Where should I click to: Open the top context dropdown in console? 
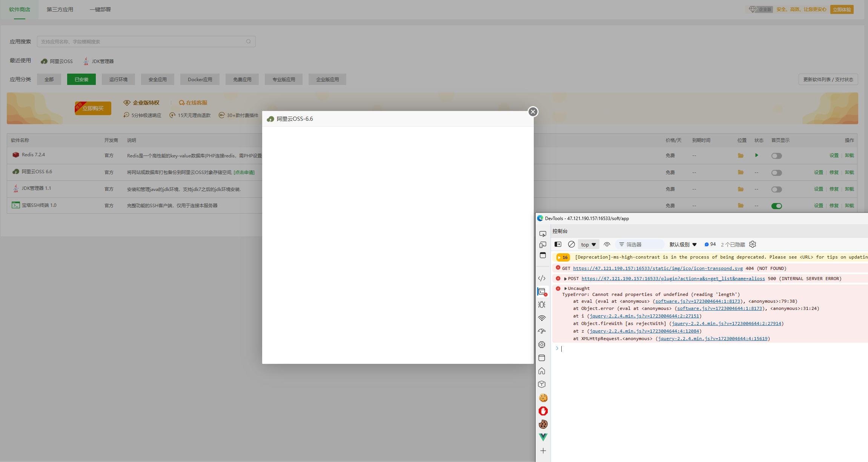(x=588, y=245)
